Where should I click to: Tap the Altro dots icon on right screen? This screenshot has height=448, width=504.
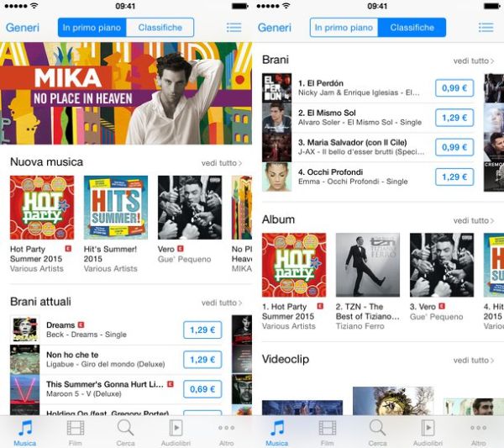point(478,428)
